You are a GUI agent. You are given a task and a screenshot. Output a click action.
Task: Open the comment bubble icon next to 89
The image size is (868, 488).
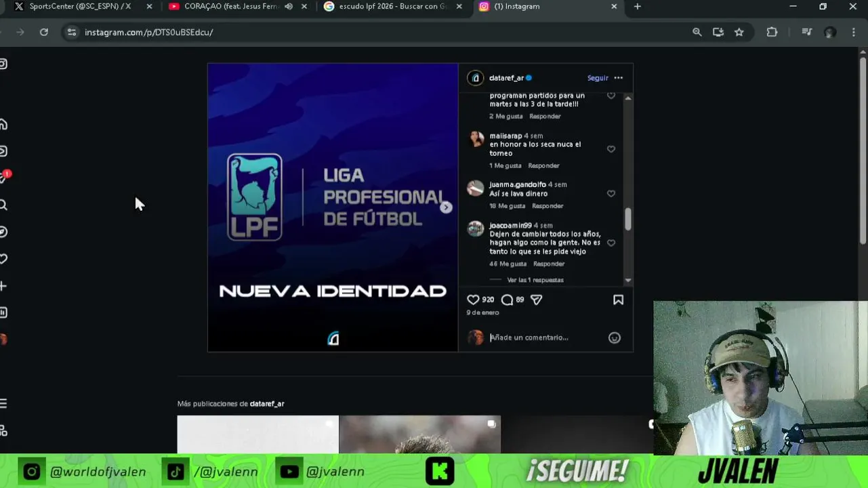(x=507, y=300)
